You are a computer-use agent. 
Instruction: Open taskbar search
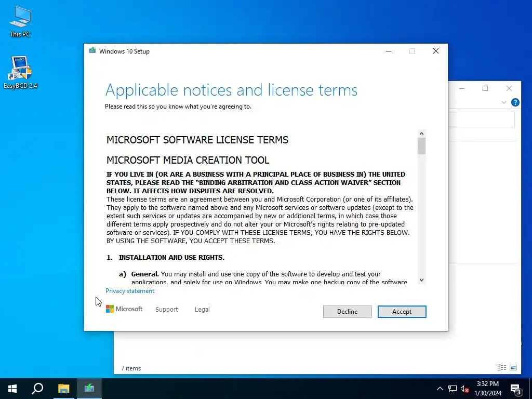[37, 389]
